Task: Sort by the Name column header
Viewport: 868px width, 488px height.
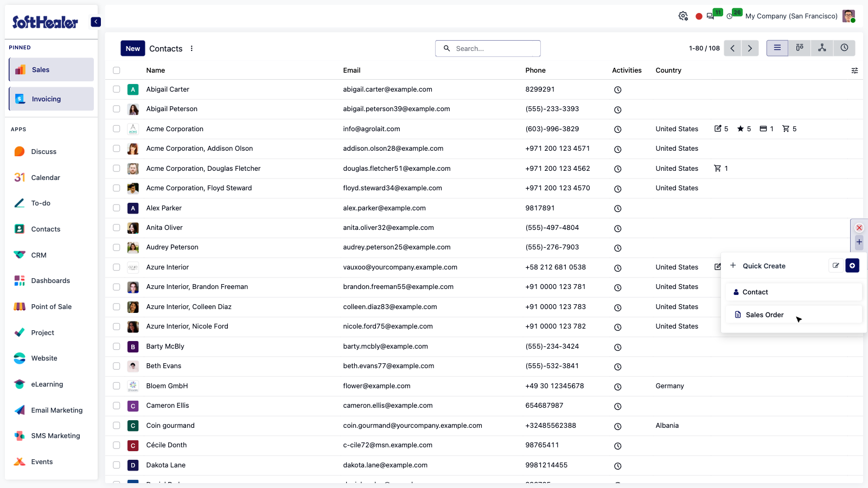Action: (156, 70)
